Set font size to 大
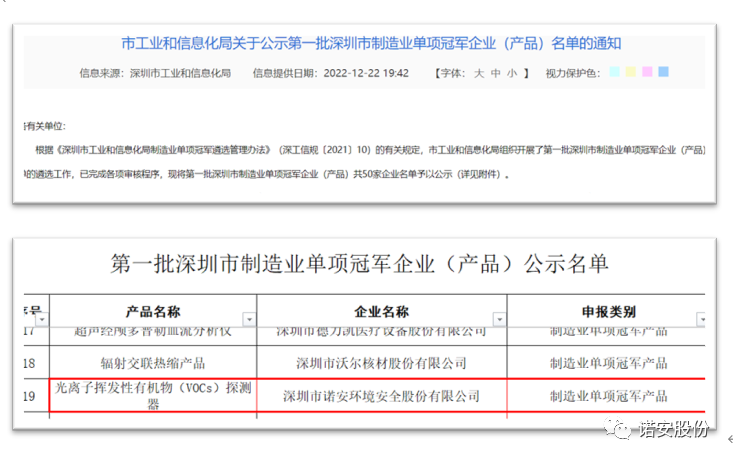This screenshot has width=733, height=461. point(479,73)
